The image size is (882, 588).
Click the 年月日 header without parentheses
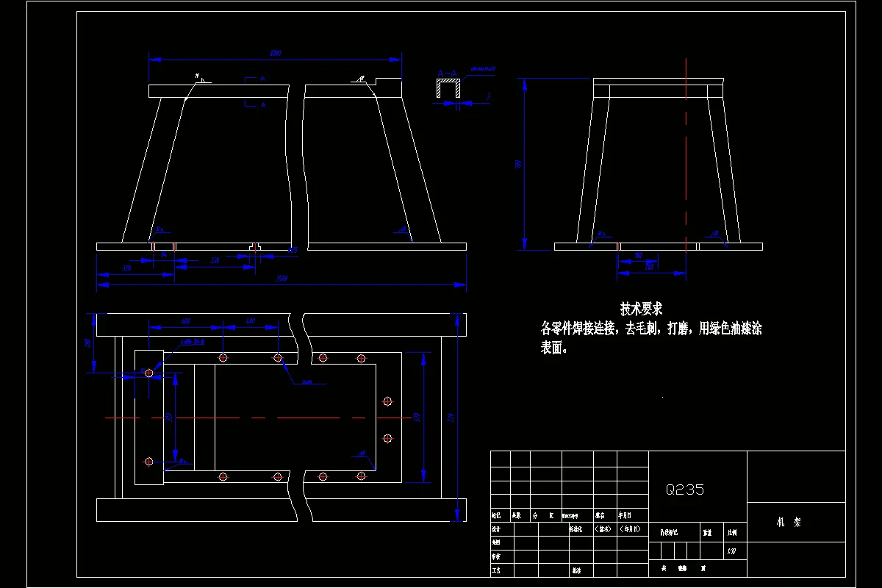pyautogui.click(x=625, y=514)
